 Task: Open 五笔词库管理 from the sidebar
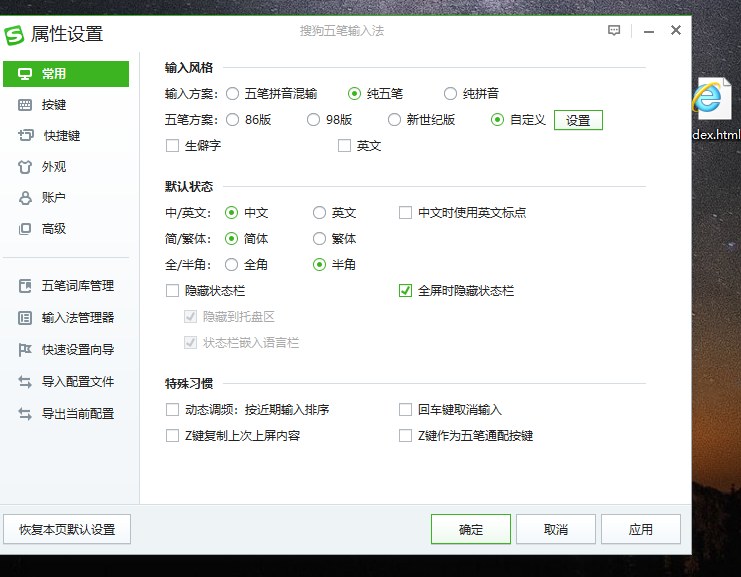(x=66, y=286)
